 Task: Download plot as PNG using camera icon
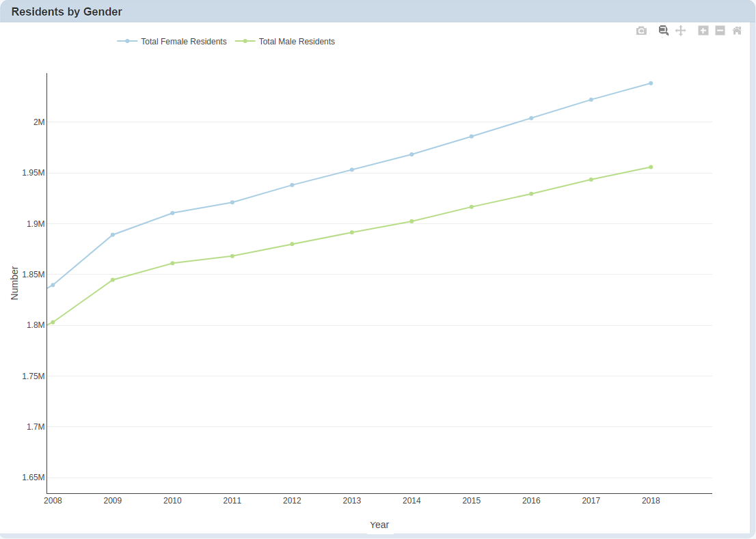pyautogui.click(x=641, y=31)
